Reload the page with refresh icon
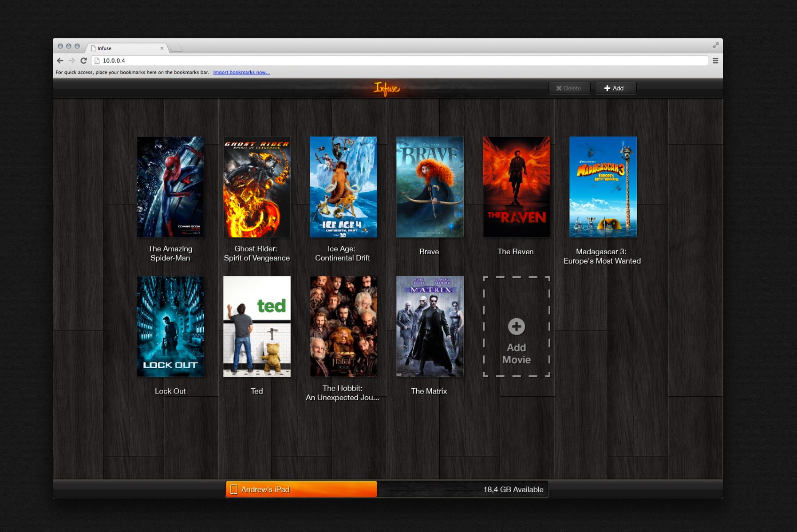The image size is (797, 532). [x=83, y=61]
